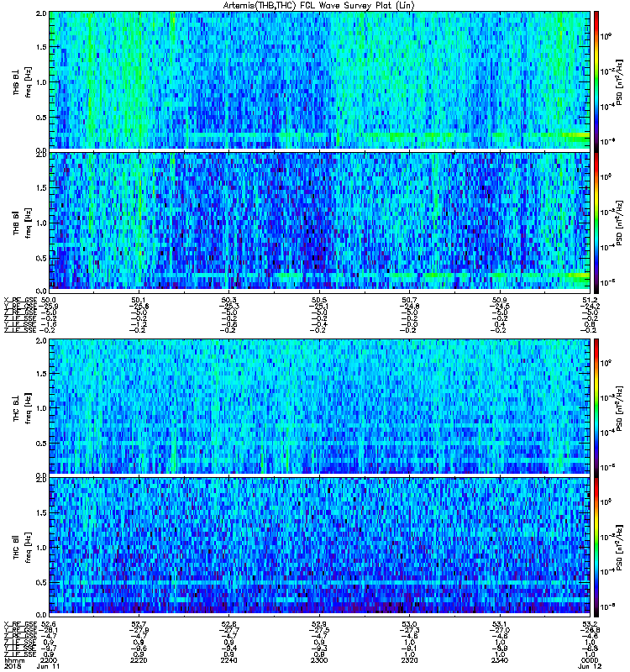The width and height of the screenshot is (630, 672).
Task: Click the THC X_RE_GSE value '53.2'
Action: pos(590,624)
